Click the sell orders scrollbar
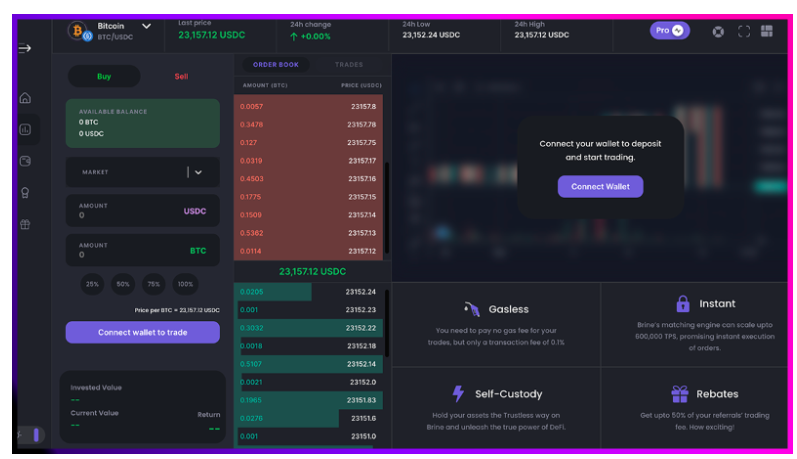This screenshot has width=797, height=459. point(387,207)
